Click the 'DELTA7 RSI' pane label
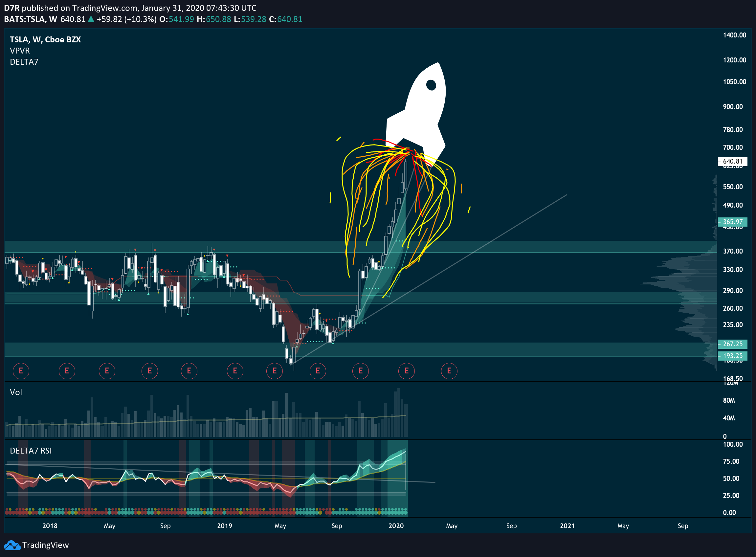This screenshot has width=756, height=557. click(x=31, y=451)
